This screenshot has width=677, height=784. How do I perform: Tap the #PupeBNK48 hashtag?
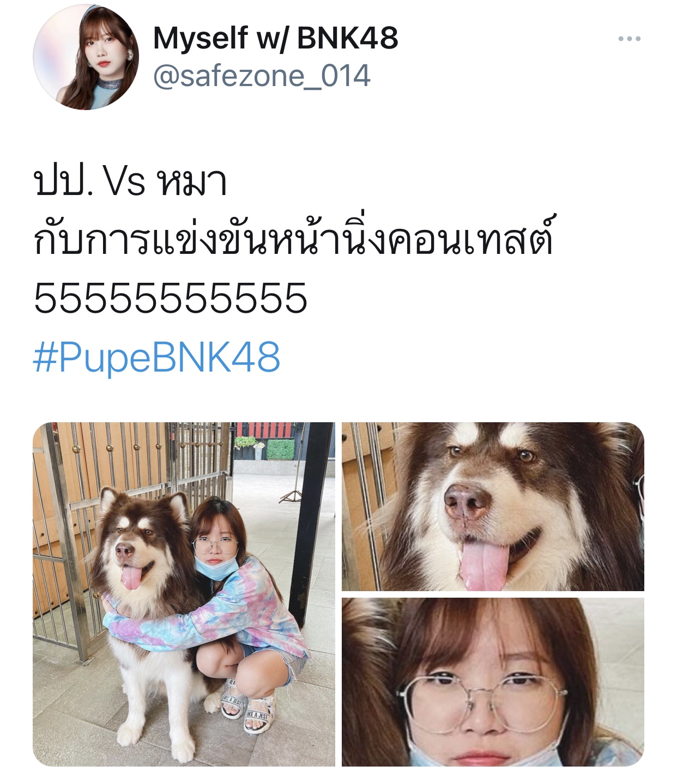[x=156, y=357]
